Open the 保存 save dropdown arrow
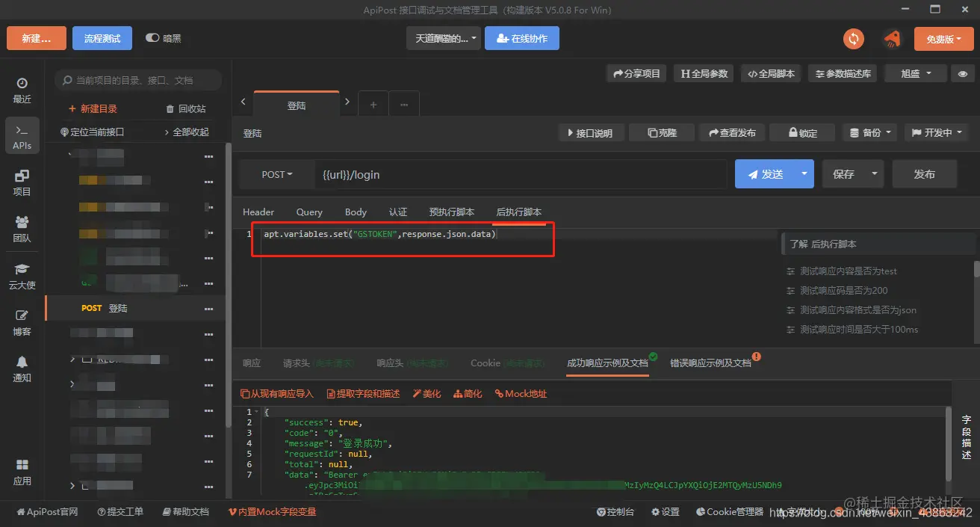This screenshot has width=980, height=527. [875, 173]
